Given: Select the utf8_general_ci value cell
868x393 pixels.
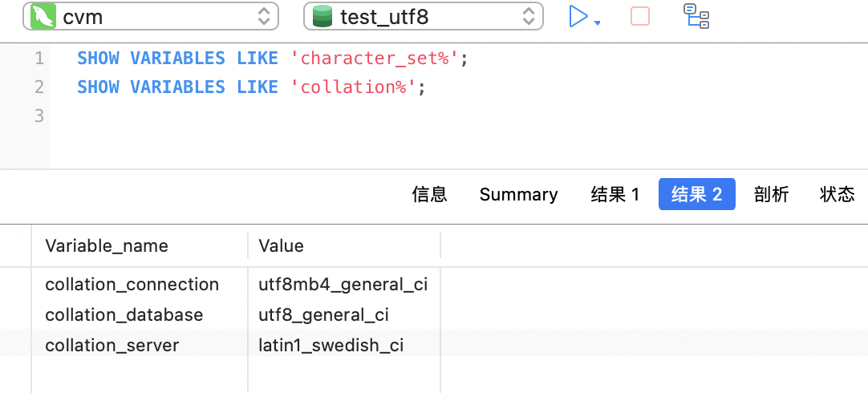Looking at the screenshot, I should pyautogui.click(x=323, y=314).
